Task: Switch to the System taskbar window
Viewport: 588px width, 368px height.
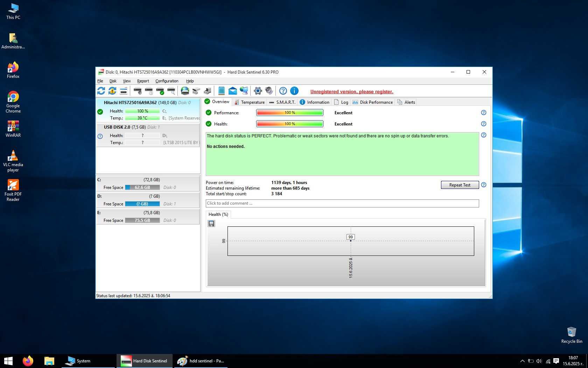Action: (88, 361)
